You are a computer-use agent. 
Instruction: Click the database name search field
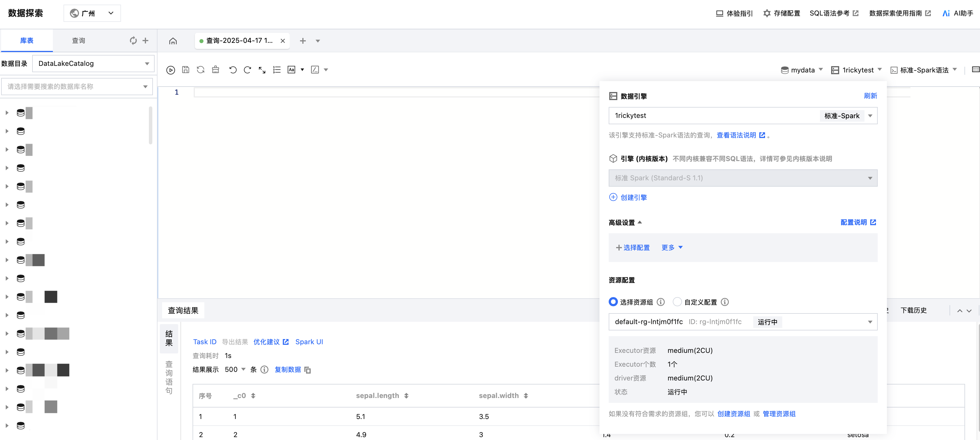point(76,86)
